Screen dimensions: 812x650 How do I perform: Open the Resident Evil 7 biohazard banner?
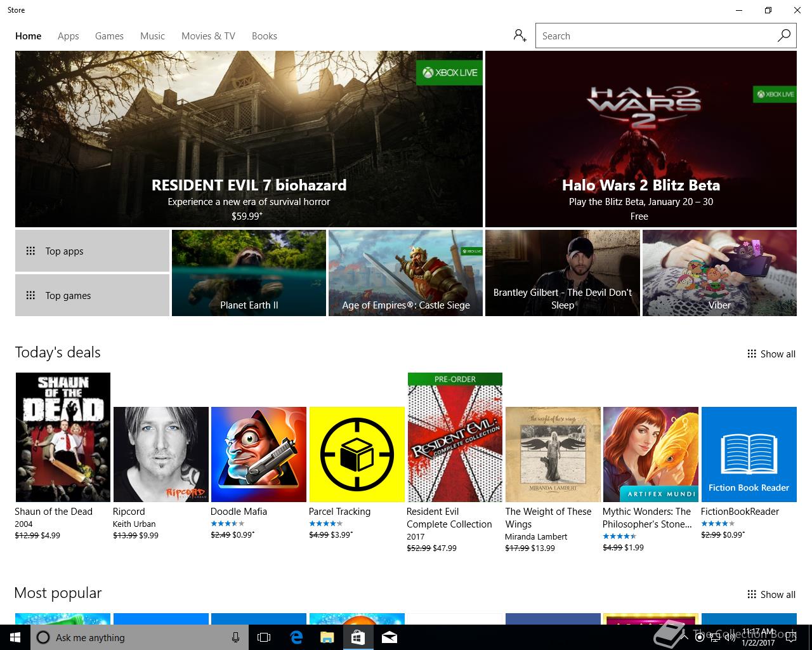click(x=249, y=139)
